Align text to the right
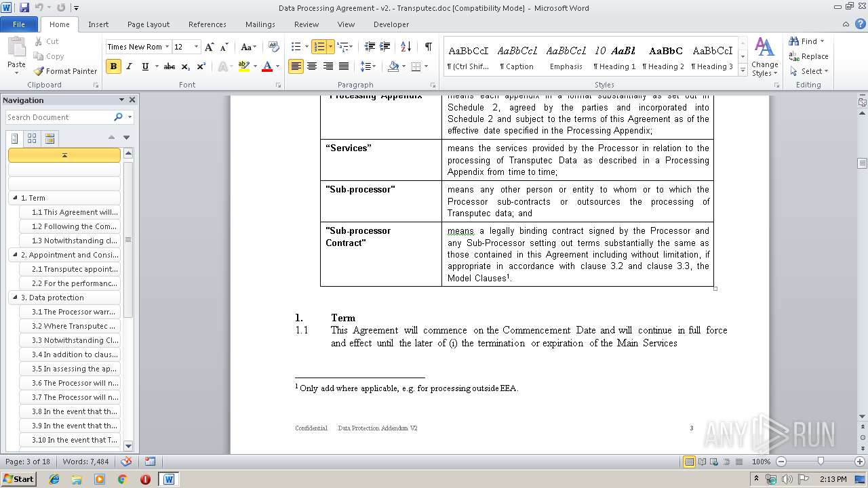 click(328, 66)
